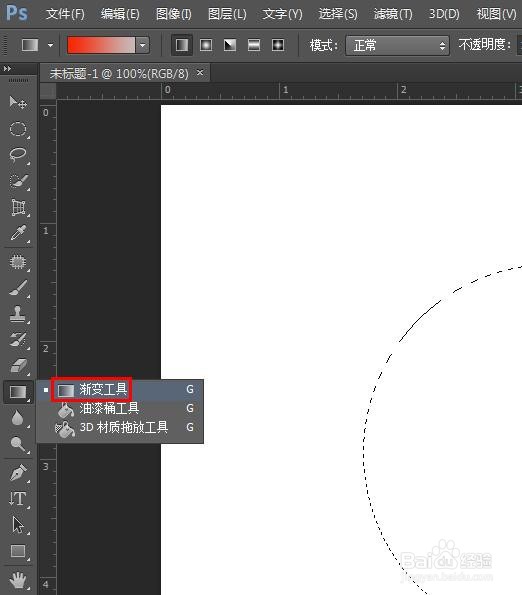Select the Eraser tool
This screenshot has width=522, height=595.
click(x=18, y=366)
